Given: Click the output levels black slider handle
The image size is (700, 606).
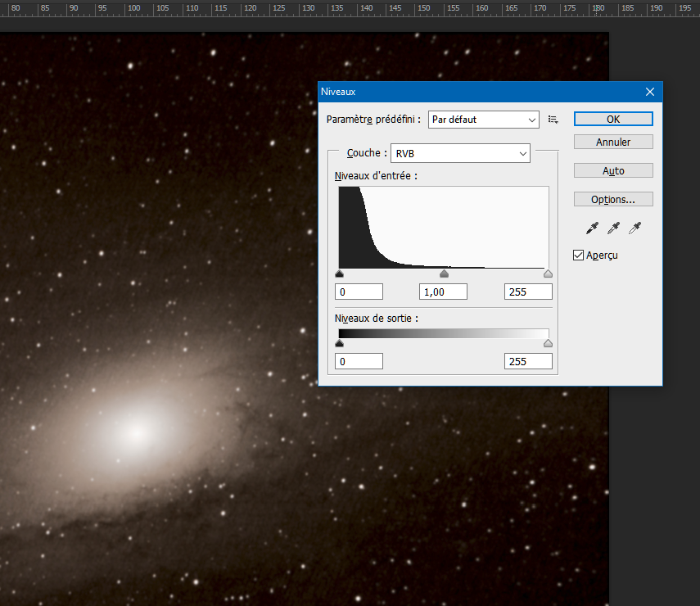Looking at the screenshot, I should (x=340, y=344).
